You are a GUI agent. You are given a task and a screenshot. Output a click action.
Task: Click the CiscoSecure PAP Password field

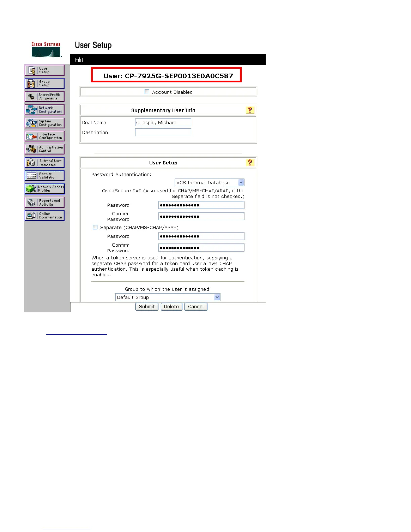[201, 205]
